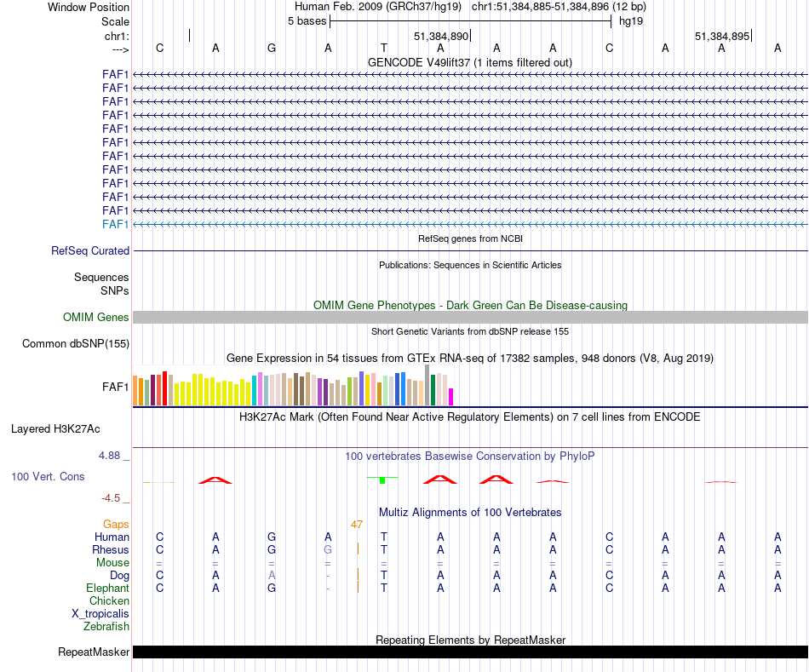Click the G base in the chr1 sequence row
This screenshot has height=672, width=809.
[272, 48]
